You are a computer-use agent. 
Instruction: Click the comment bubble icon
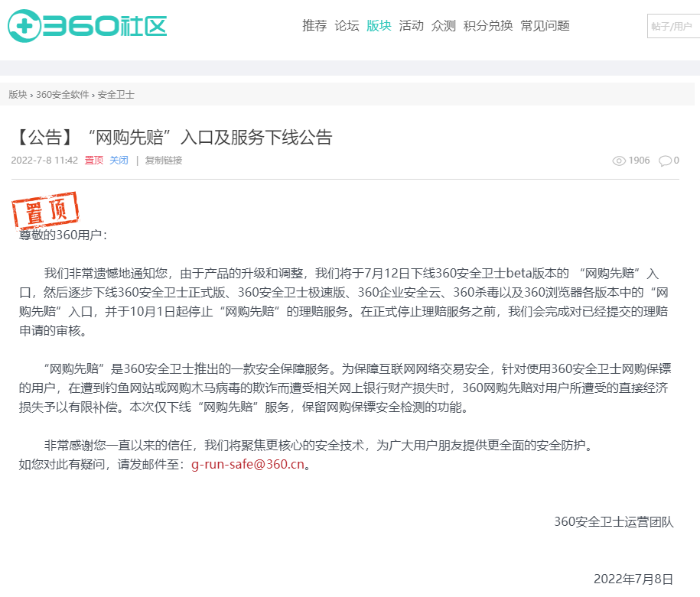point(665,161)
